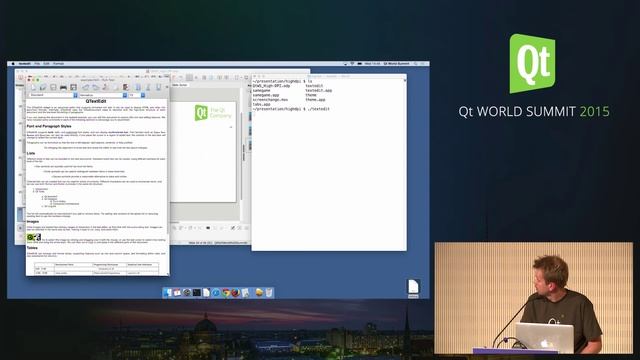640x360 pixels.
Task: Open Trash from the Dock
Action: click(269, 293)
